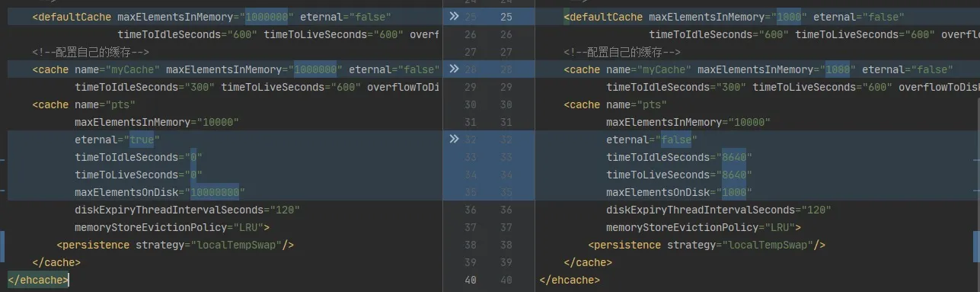The image size is (980, 292).
Task: Click the "true" eternal value in left pane
Action: coord(142,140)
